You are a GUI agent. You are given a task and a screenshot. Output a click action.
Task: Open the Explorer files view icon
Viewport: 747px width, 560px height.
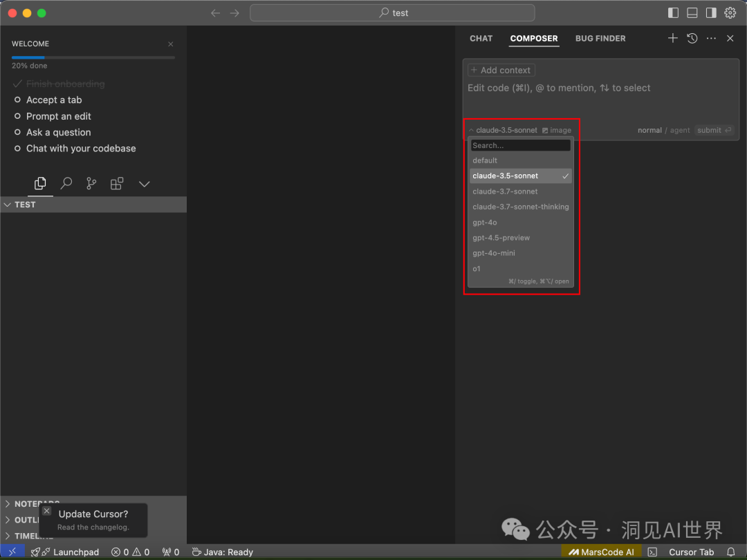point(40,183)
